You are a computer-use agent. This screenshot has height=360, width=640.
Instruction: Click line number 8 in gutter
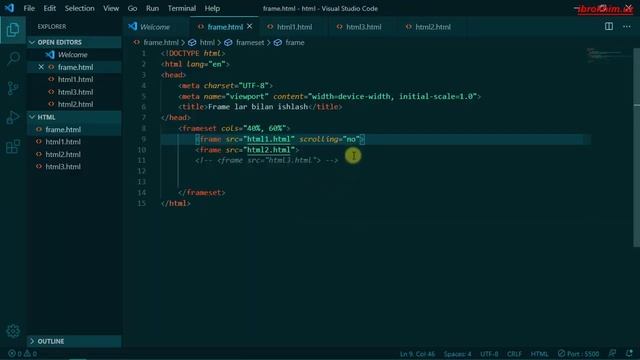click(x=143, y=128)
